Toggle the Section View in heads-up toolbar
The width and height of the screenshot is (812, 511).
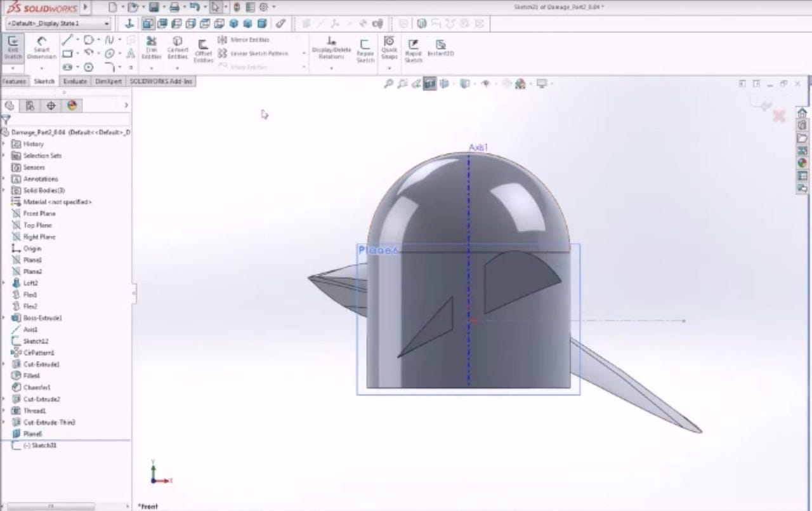pyautogui.click(x=429, y=84)
